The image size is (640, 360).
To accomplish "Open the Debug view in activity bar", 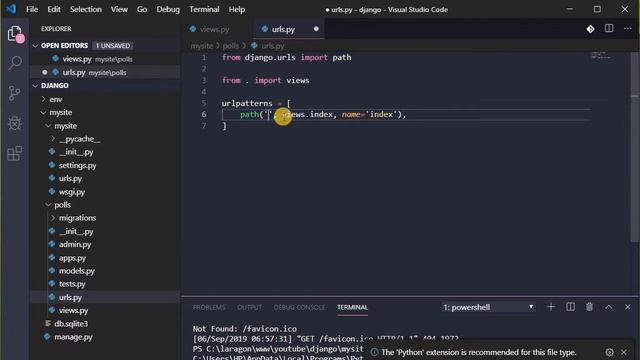I will coord(15,123).
